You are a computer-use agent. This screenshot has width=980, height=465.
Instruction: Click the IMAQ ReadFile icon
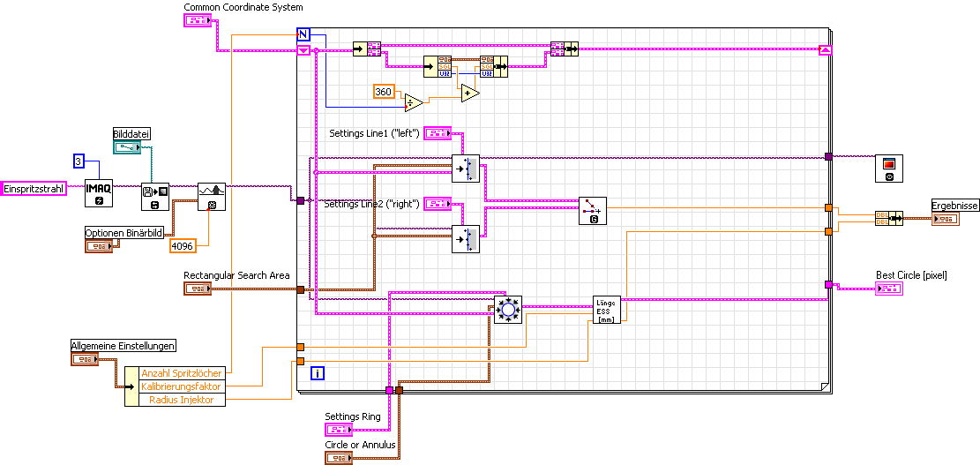(155, 196)
